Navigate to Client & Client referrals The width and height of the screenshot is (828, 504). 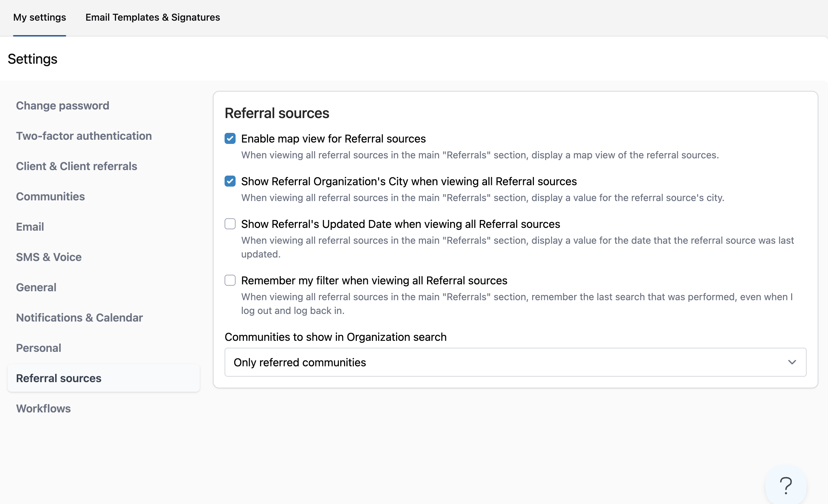click(76, 166)
